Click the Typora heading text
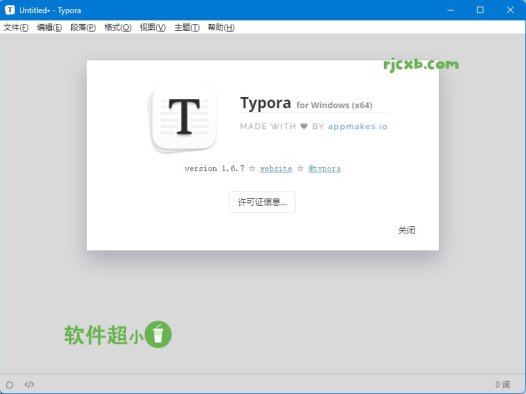 (265, 103)
